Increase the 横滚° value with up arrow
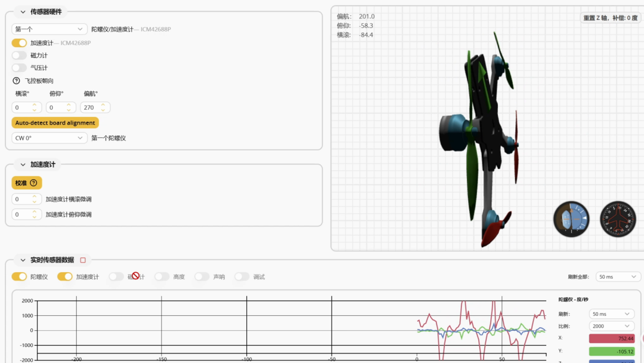644x363 pixels. [35, 105]
